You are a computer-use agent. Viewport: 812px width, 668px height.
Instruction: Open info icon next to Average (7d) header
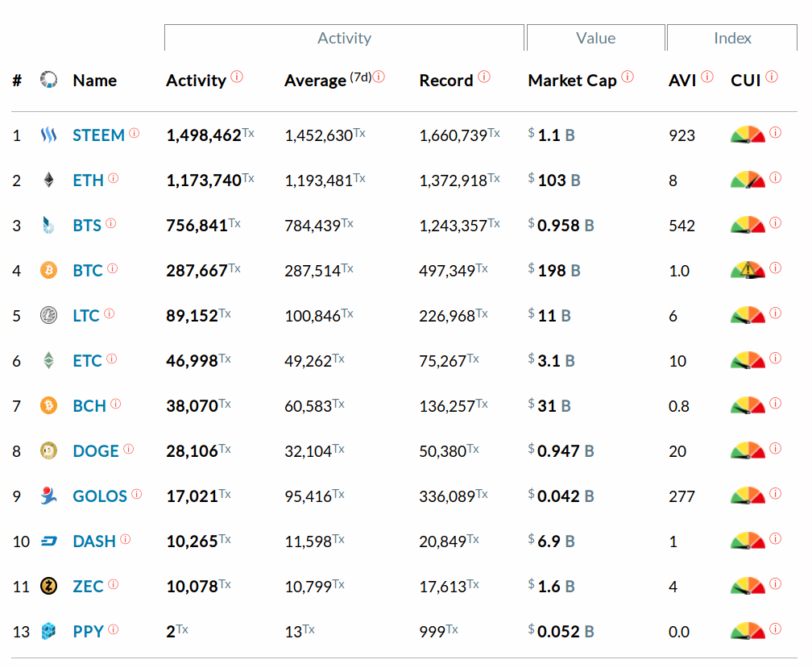click(379, 77)
